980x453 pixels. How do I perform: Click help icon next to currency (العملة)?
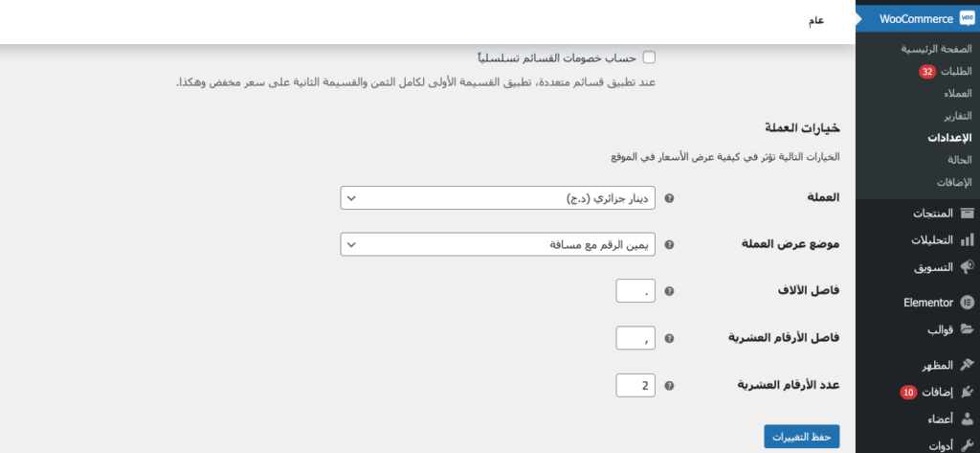pyautogui.click(x=669, y=198)
